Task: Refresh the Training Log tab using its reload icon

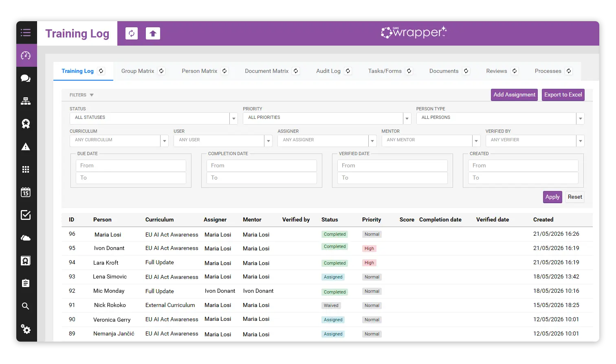Action: click(x=101, y=71)
